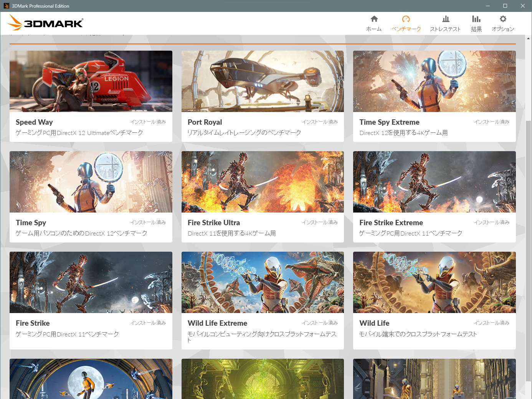Click the options gear icon
The height and width of the screenshot is (399, 532).
click(x=503, y=19)
